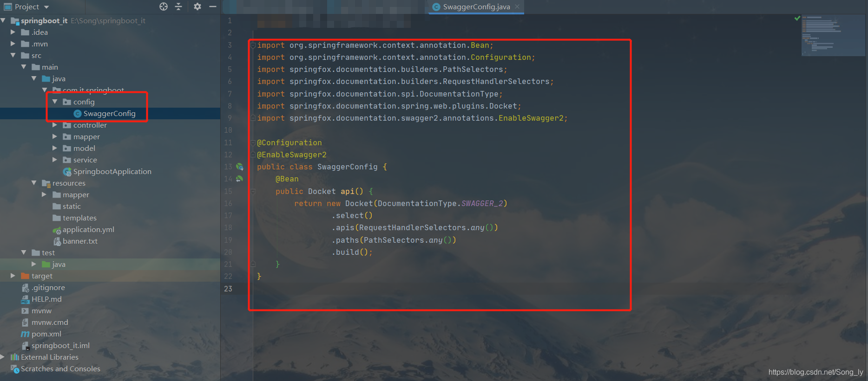The height and width of the screenshot is (381, 868).
Task: Click the fold arrow for api() method
Action: click(253, 191)
